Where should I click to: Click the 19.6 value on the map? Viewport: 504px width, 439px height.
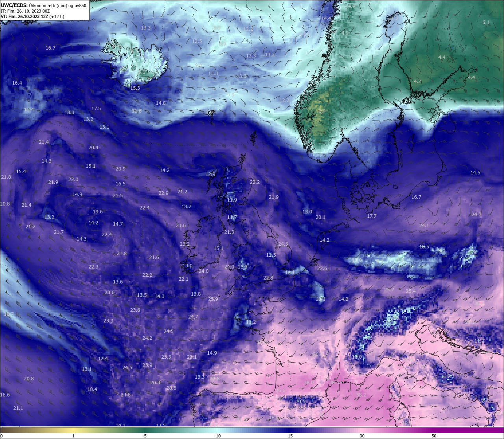pos(98,212)
